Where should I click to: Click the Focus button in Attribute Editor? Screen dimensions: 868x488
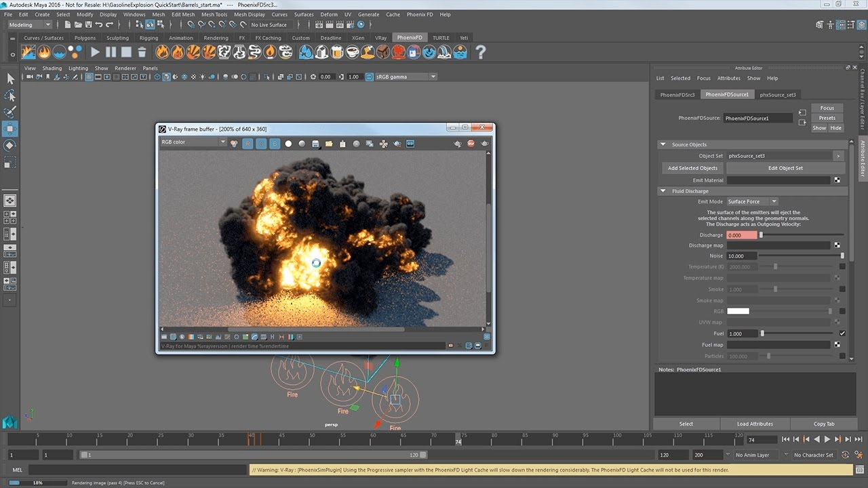point(827,108)
